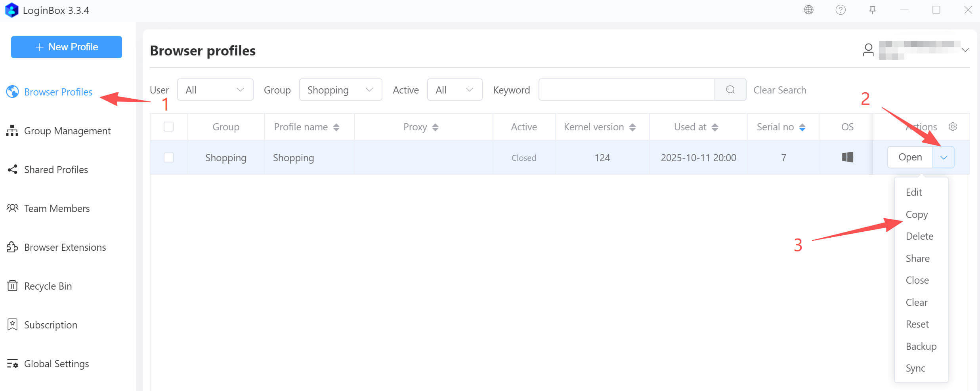Image resolution: width=980 pixels, height=391 pixels.
Task: Choose Copy from the actions menu
Action: 917,214
